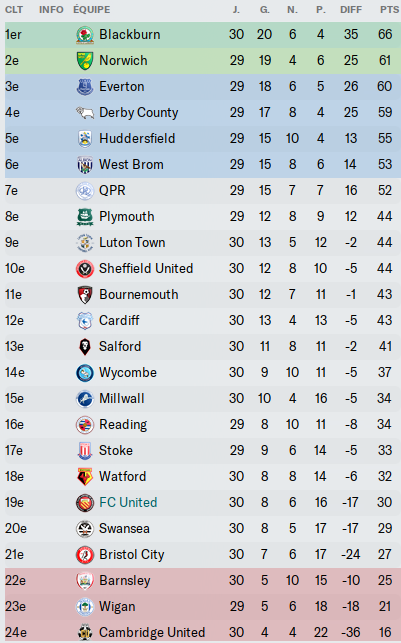Open the Bristol City team name
The height and width of the screenshot is (643, 401).
pyautogui.click(x=132, y=554)
